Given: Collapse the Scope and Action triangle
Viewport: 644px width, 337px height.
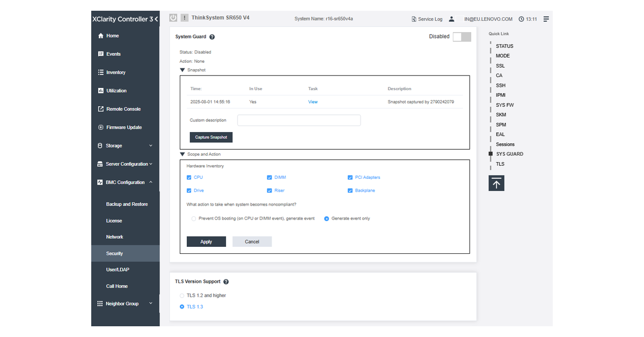Looking at the screenshot, I should (x=182, y=154).
